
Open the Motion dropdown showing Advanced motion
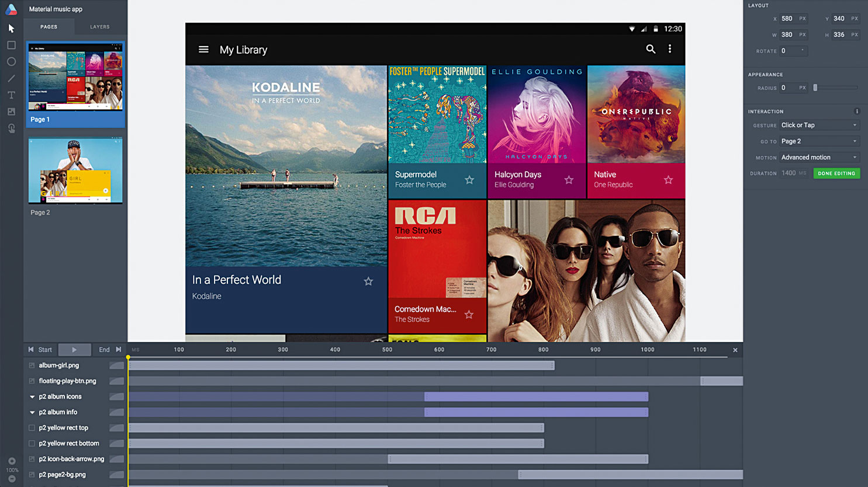(x=818, y=156)
